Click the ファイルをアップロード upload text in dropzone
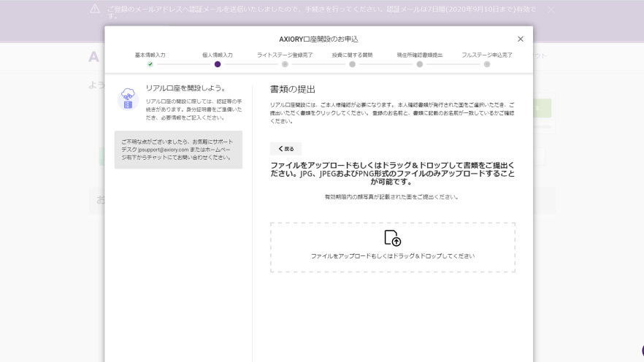Image resolution: width=644 pixels, height=362 pixels. click(x=392, y=256)
